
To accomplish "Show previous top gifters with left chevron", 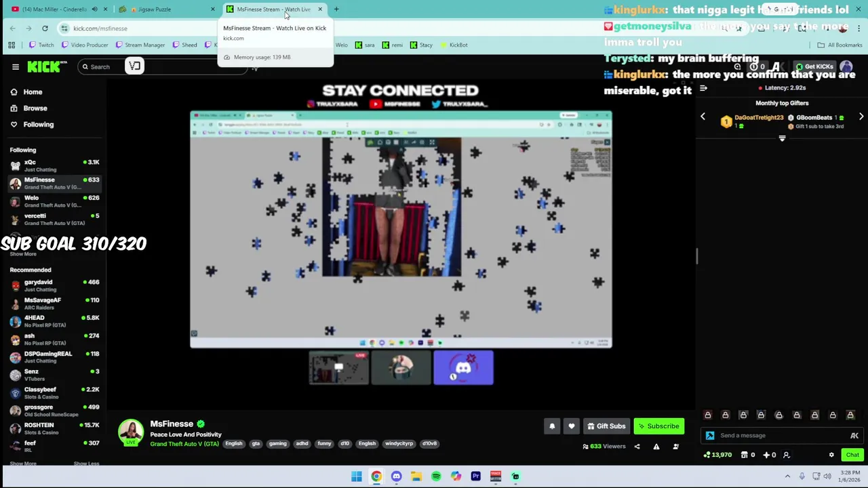I will click(703, 117).
